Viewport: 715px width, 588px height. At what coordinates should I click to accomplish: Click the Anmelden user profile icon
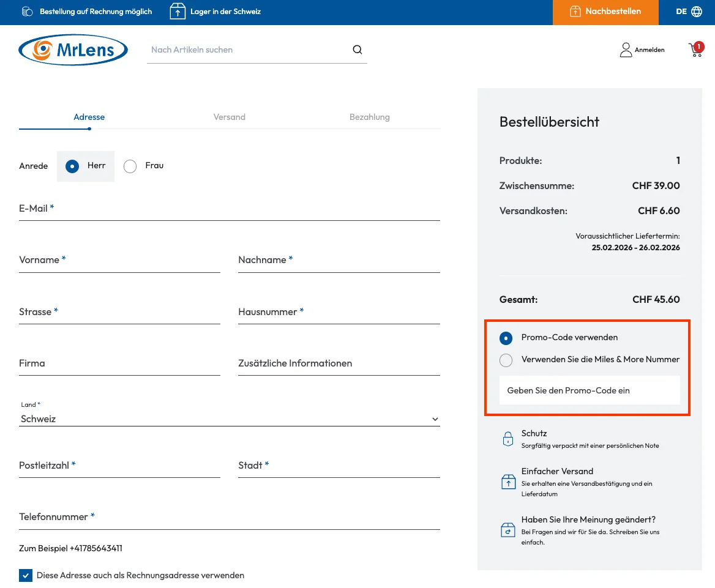pos(626,50)
